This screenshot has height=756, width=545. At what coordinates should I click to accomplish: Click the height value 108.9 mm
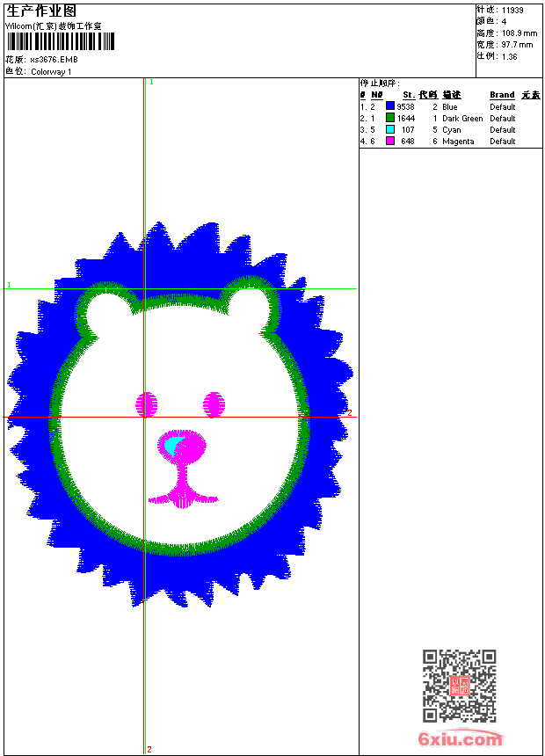[520, 33]
